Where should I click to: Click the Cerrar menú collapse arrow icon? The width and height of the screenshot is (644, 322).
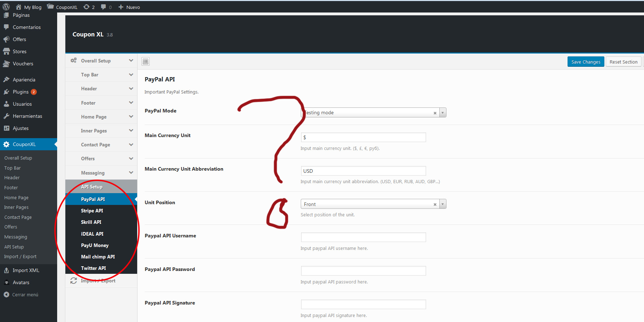[x=6, y=295]
